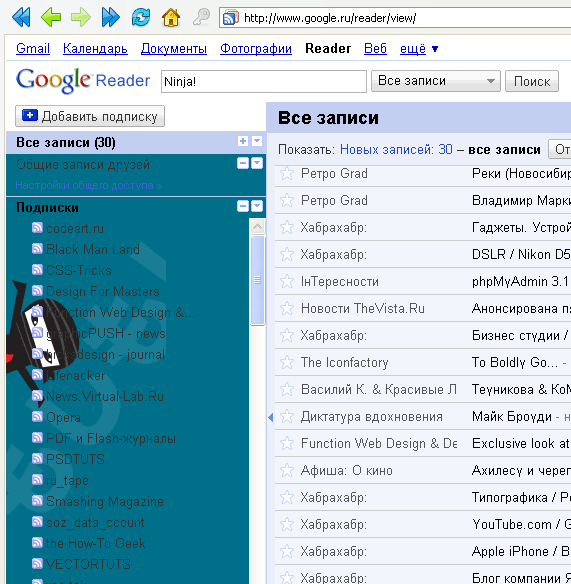Screen dimensions: 571x584
Task: Click the feed icon next to codeart.ru
Action: pos(37,227)
